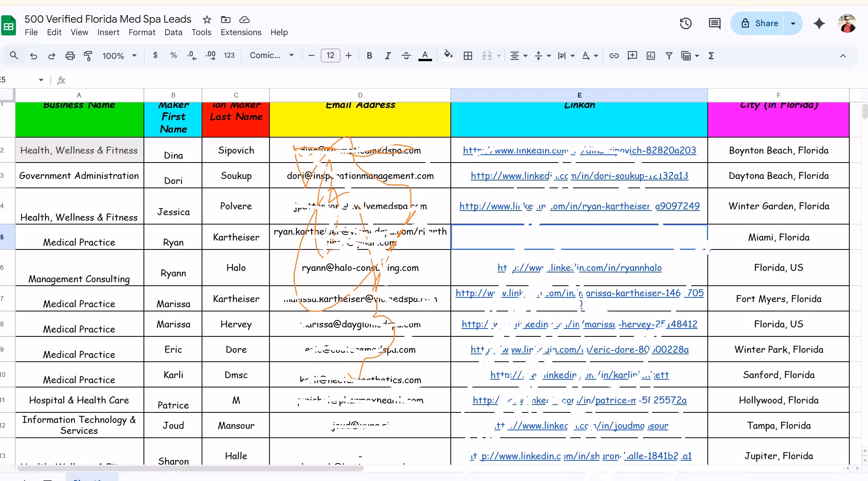868x481 pixels.
Task: Open Share options dropdown arrow
Action: coord(793,23)
